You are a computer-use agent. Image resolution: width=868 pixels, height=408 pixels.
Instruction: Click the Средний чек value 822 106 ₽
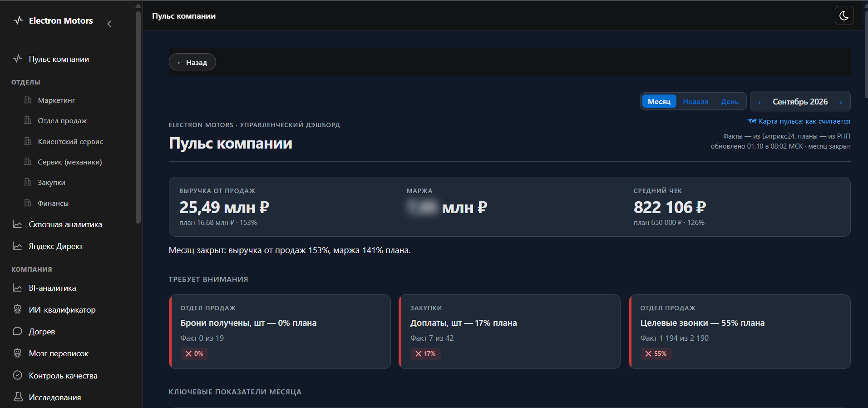pos(670,208)
